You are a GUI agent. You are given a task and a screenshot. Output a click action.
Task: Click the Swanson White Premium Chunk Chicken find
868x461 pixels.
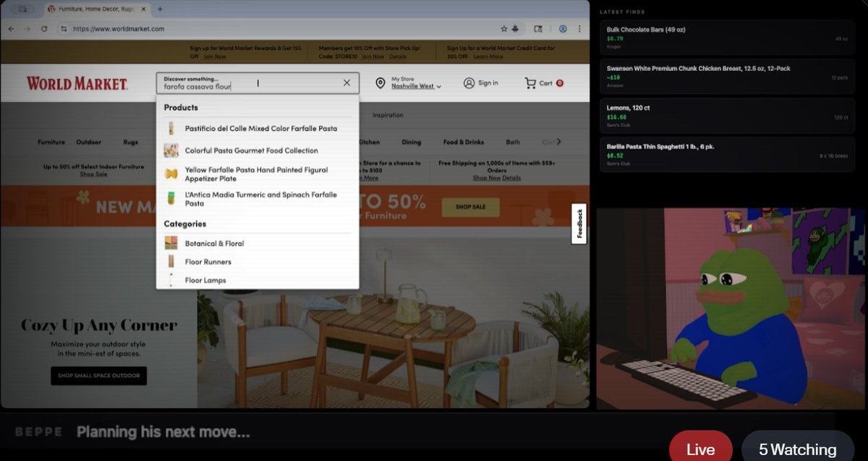[x=728, y=77]
